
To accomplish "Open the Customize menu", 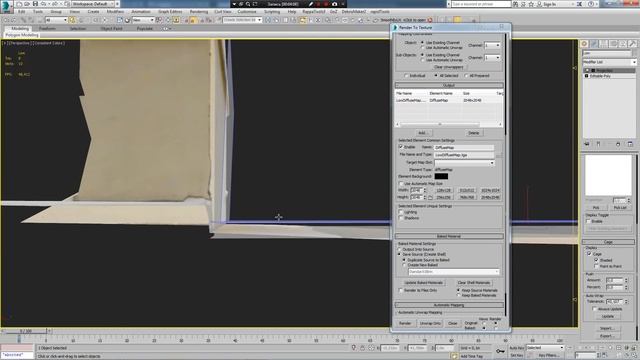I will tap(247, 12).
